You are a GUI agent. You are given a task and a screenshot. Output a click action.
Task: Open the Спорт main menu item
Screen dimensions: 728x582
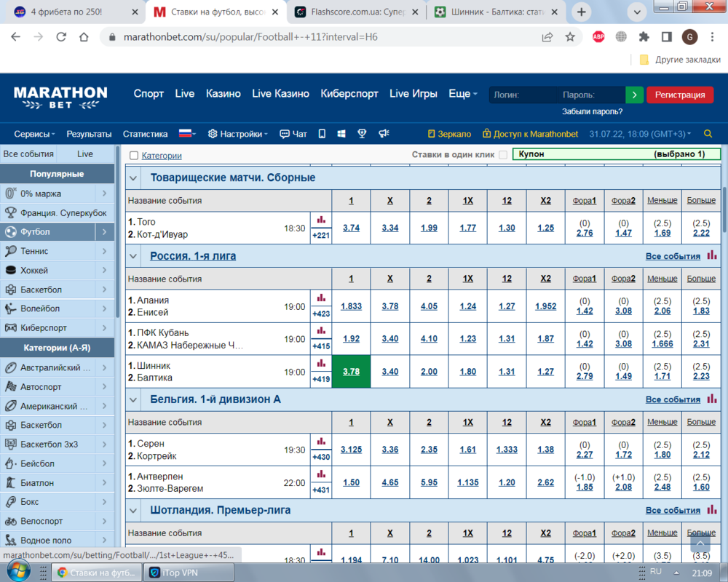tap(149, 94)
